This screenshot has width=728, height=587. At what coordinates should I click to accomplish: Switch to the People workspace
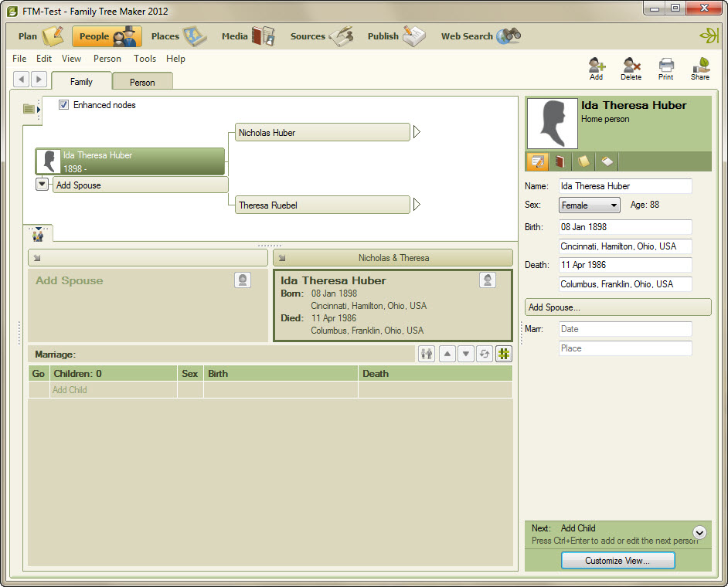(x=107, y=36)
